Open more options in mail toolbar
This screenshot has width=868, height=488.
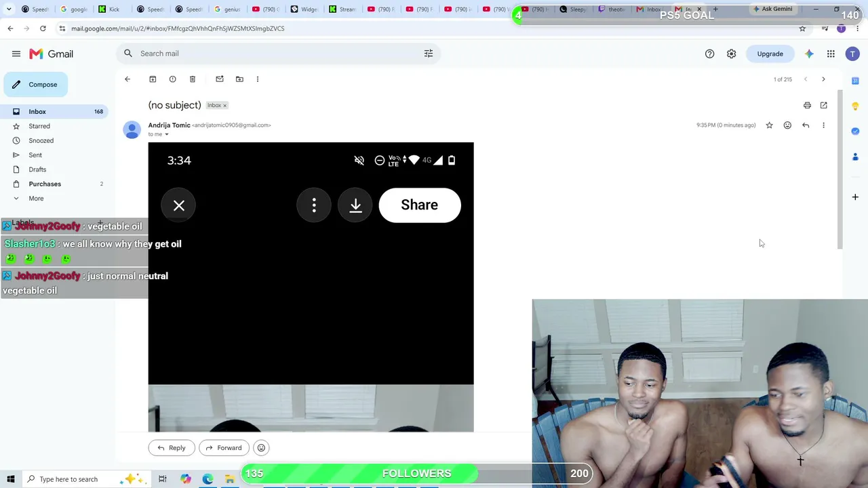258,79
